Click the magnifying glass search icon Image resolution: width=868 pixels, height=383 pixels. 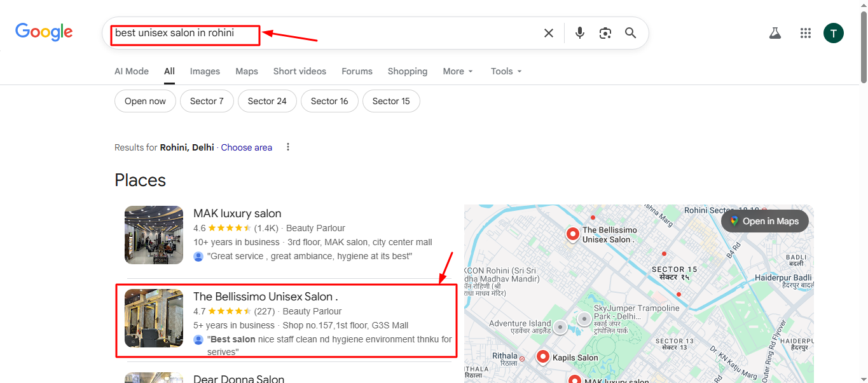pos(630,33)
